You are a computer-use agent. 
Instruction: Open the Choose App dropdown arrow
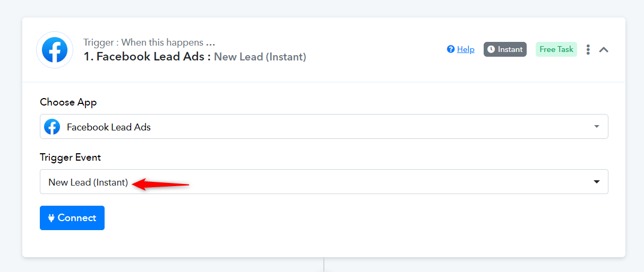point(597,127)
